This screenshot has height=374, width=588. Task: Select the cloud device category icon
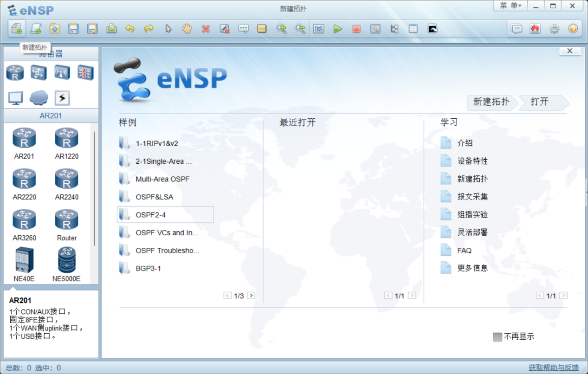click(x=39, y=98)
